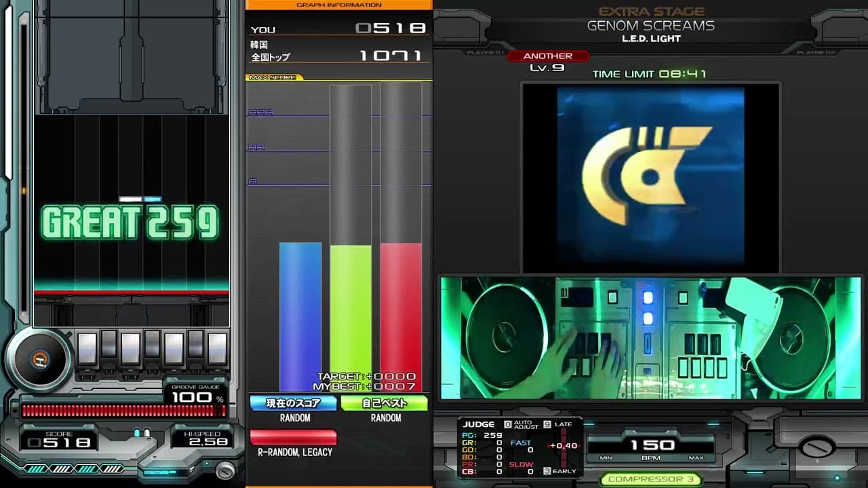Image resolution: width=868 pixels, height=488 pixels.
Task: Click the ANOTHER difficulty badge
Action: point(548,56)
